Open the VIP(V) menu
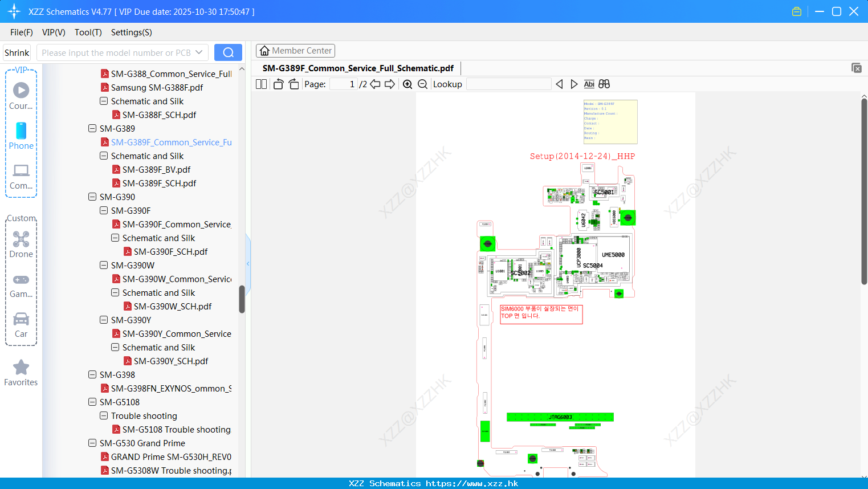The height and width of the screenshot is (489, 868). 54,32
